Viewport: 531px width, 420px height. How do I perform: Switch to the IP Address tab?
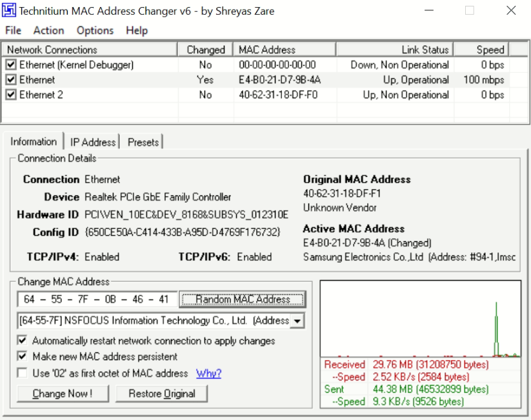pyautogui.click(x=93, y=142)
